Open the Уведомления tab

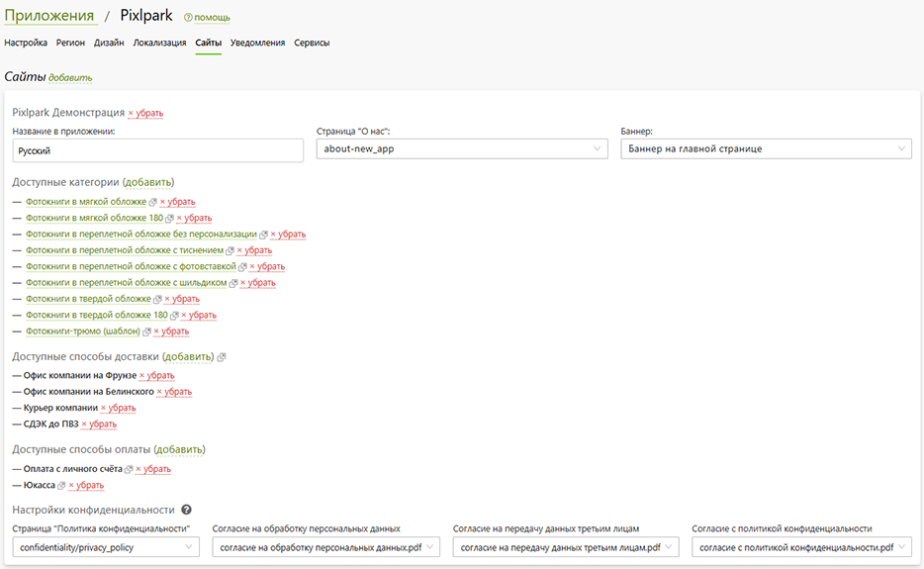(257, 43)
